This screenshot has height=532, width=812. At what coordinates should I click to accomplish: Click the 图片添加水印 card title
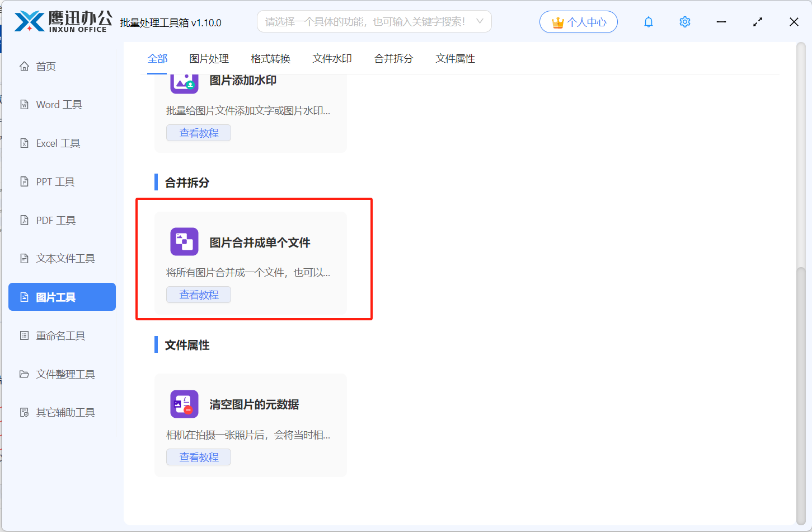(x=243, y=80)
